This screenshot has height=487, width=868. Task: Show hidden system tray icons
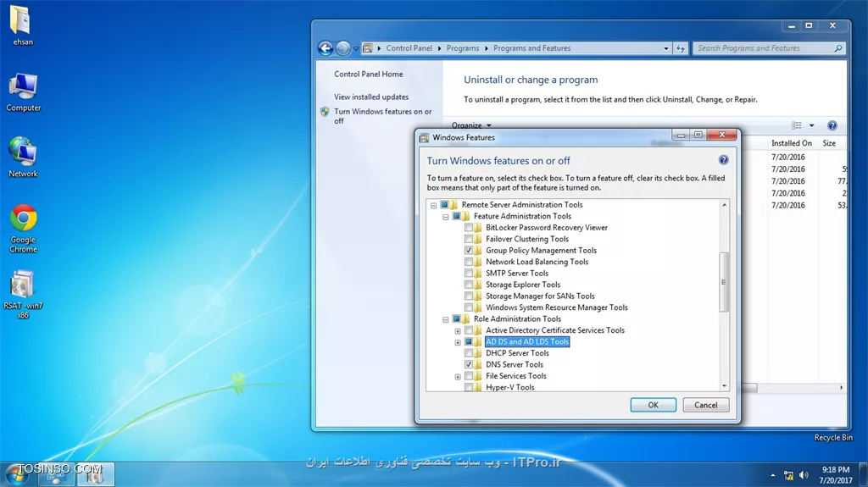(x=773, y=475)
